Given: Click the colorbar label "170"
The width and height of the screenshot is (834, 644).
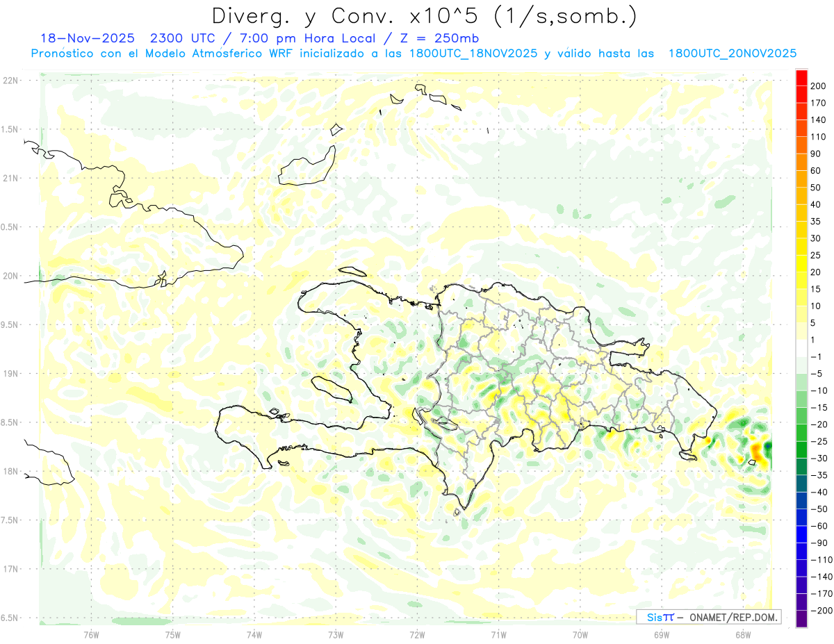Looking at the screenshot, I should click(819, 103).
